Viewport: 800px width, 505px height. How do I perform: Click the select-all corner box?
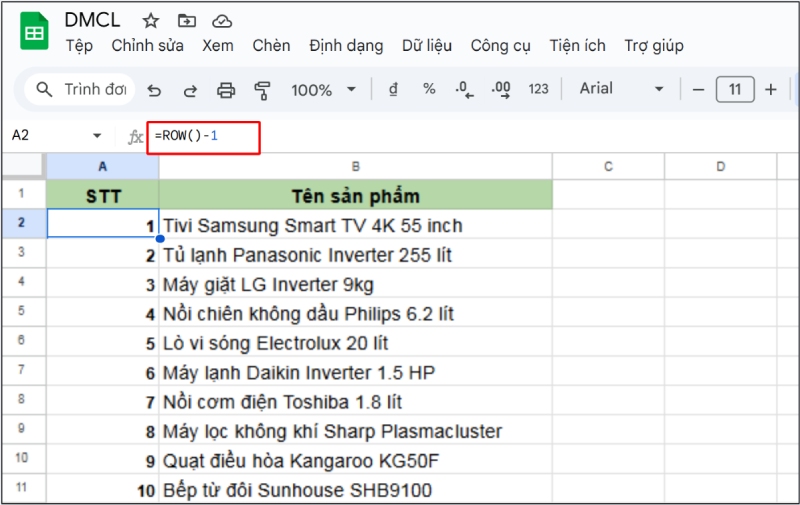pyautogui.click(x=22, y=166)
